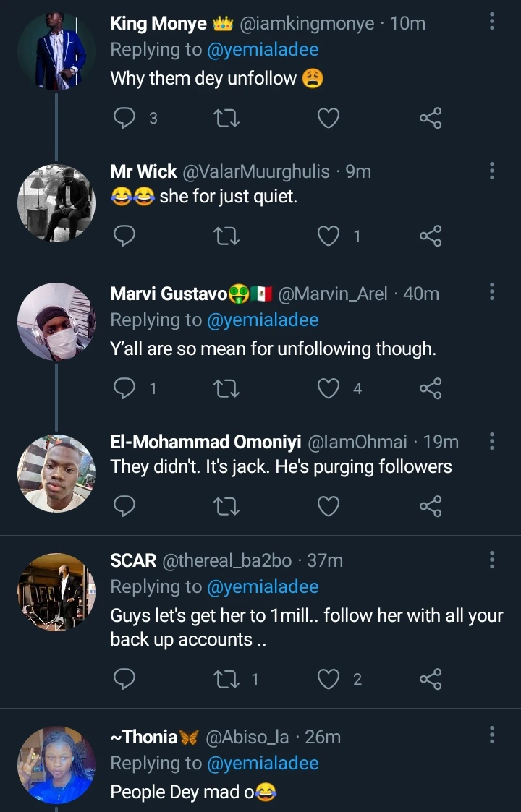The height and width of the screenshot is (812, 521).
Task: Open El-Mohammad Omoniyi's profile name
Action: point(206,442)
